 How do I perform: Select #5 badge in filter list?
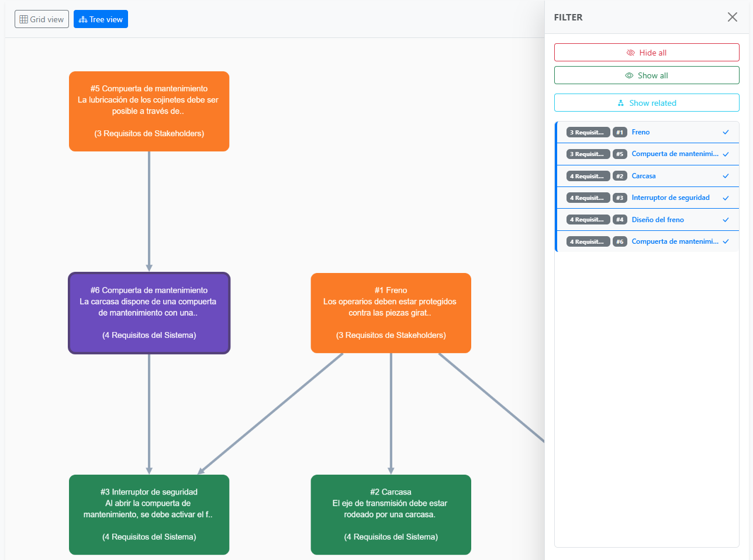click(620, 154)
